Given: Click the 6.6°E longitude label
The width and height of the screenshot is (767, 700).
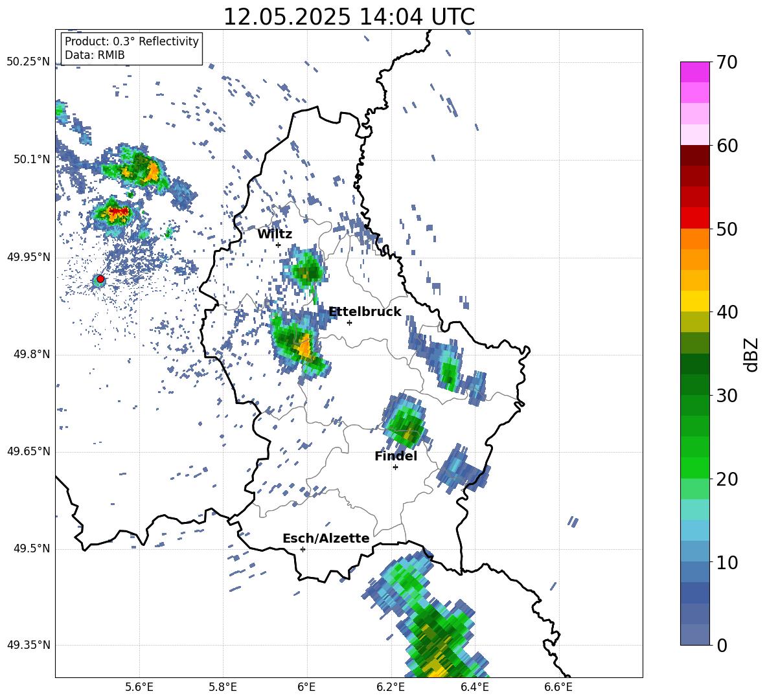Looking at the screenshot, I should (x=558, y=687).
